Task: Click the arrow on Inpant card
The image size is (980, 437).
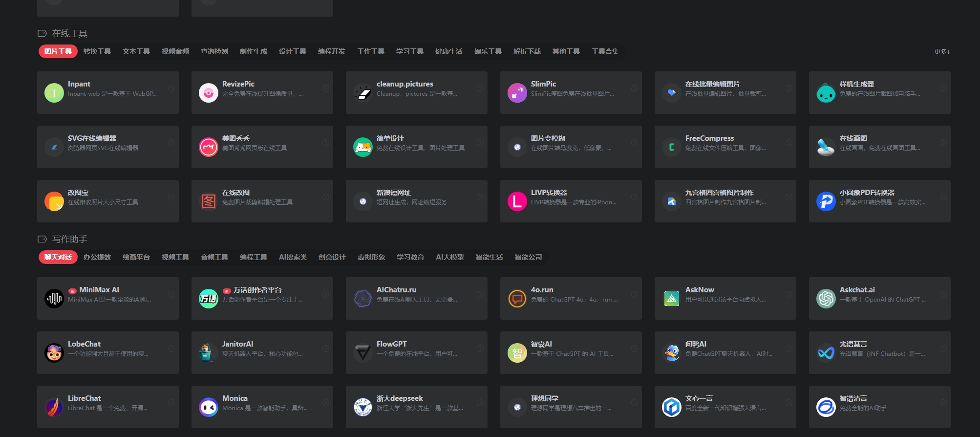Action: (x=171, y=88)
